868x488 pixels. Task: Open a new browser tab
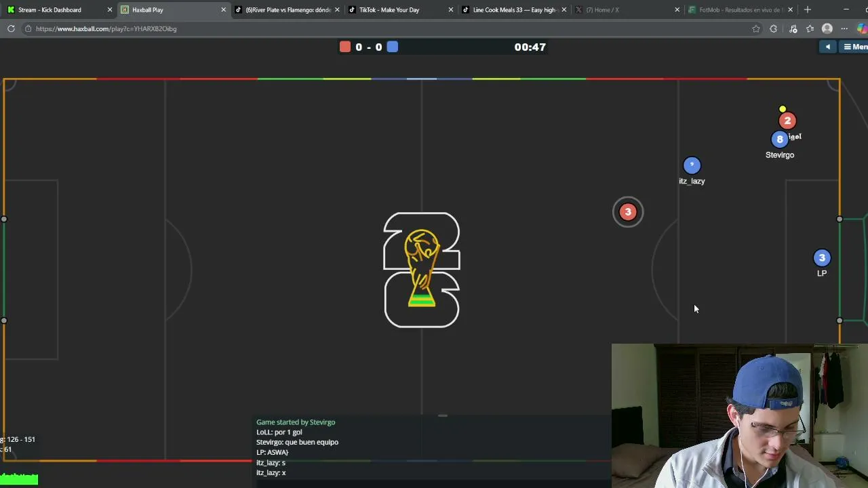(807, 9)
